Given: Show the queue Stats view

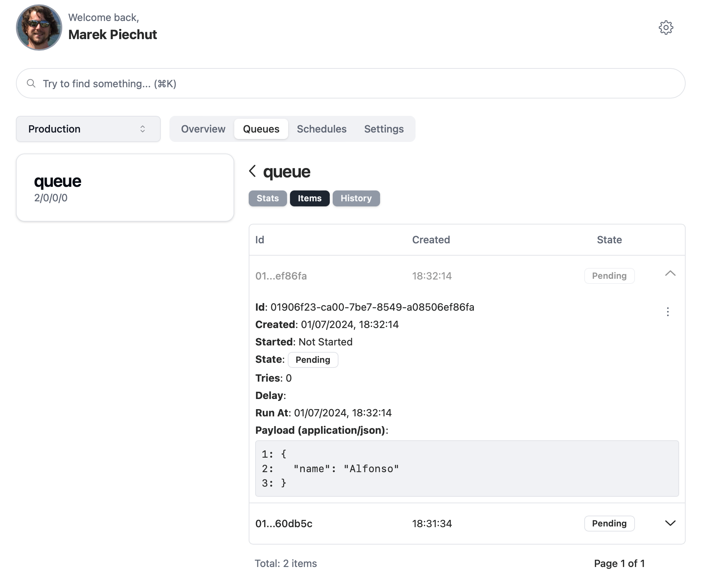Looking at the screenshot, I should click(x=268, y=198).
